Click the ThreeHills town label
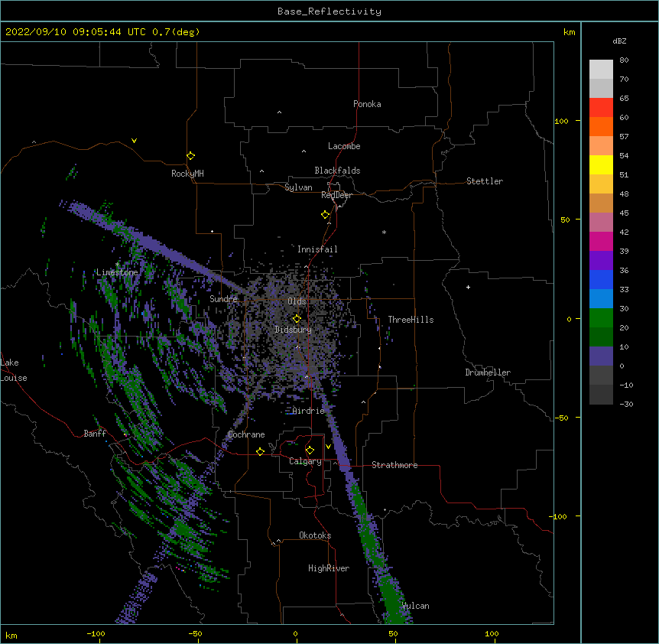The width and height of the screenshot is (659, 644). pyautogui.click(x=411, y=320)
